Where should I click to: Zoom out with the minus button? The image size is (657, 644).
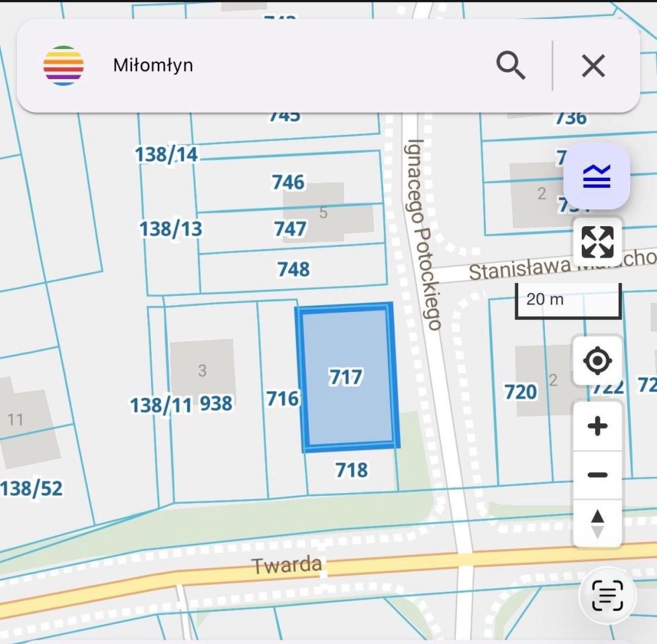597,475
